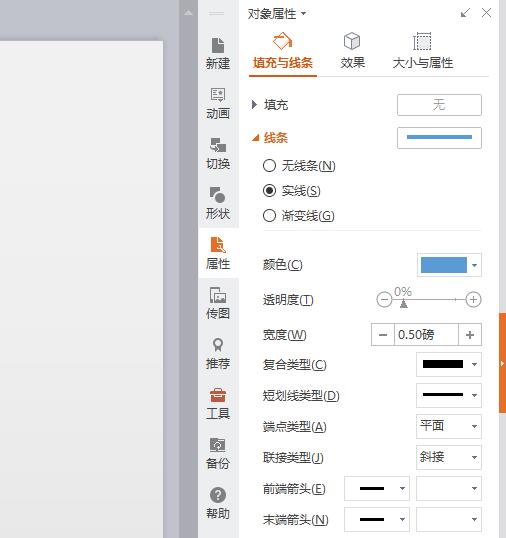Click the document scrollbar up arrow
506x538 pixels.
188,13
